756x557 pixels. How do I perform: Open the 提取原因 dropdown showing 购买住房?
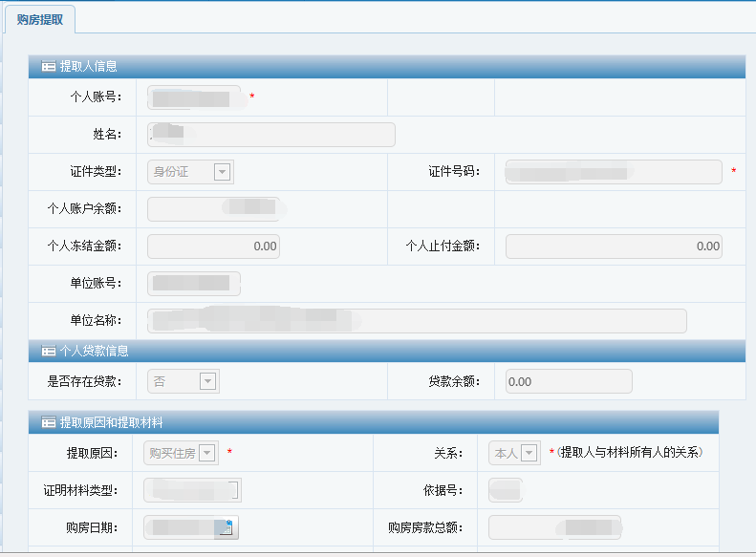pyautogui.click(x=181, y=453)
